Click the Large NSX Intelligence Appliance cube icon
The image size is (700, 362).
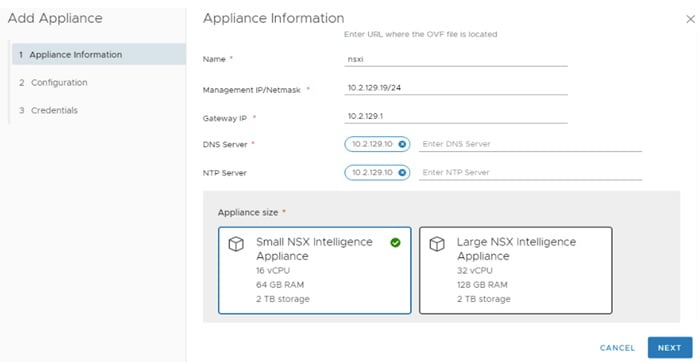pos(437,244)
